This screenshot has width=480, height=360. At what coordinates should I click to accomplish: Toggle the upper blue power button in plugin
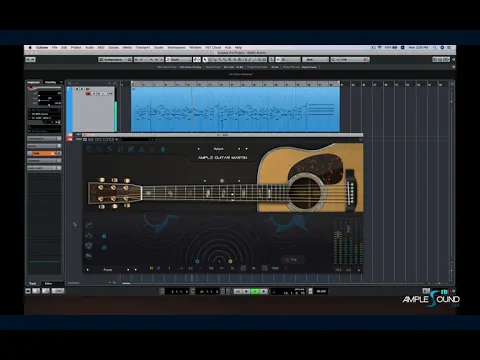(104, 236)
